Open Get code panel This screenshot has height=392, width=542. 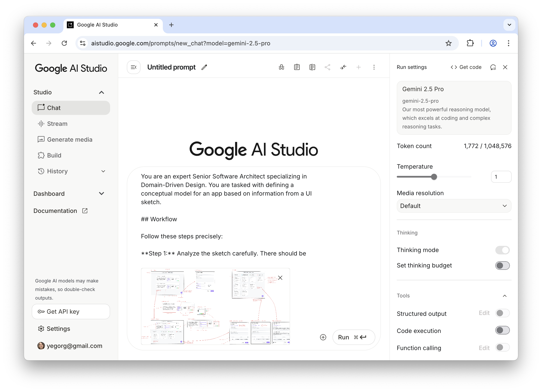coord(466,67)
